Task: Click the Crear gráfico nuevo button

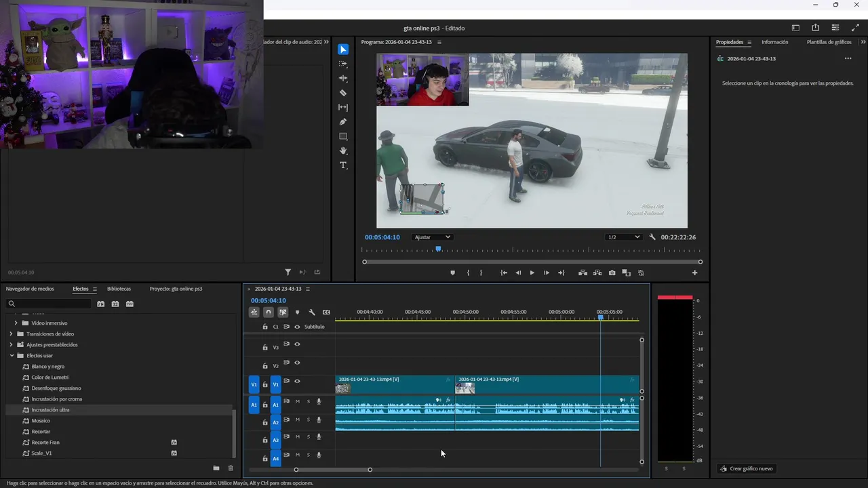Action: 746,468
